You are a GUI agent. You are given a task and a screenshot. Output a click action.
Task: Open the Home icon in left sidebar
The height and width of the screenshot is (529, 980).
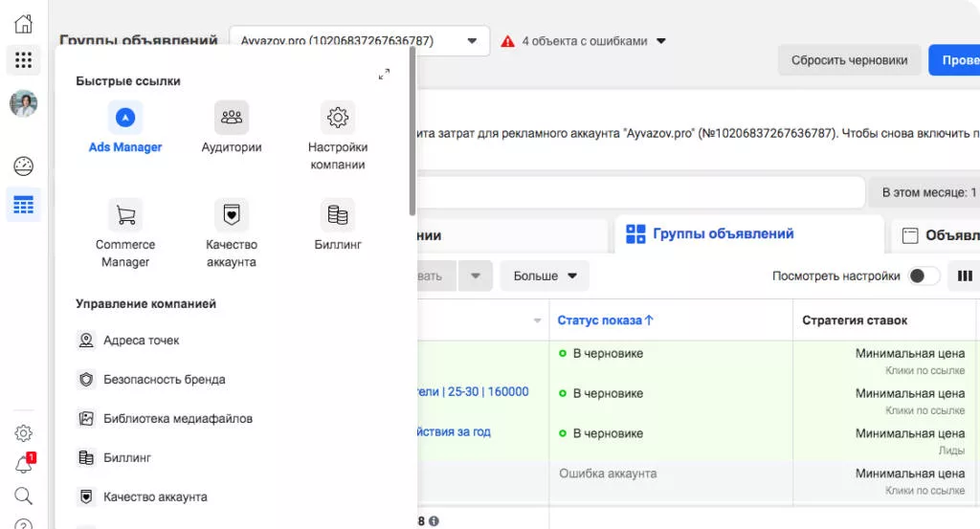pyautogui.click(x=23, y=24)
